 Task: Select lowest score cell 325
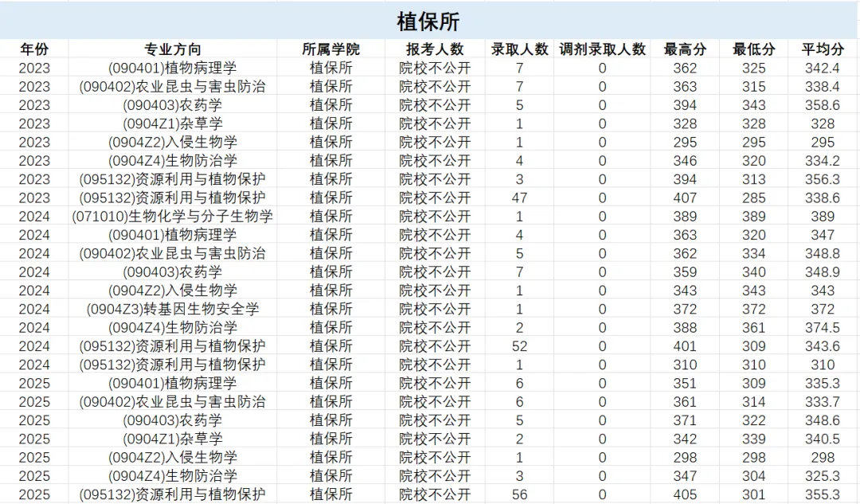pyautogui.click(x=753, y=68)
